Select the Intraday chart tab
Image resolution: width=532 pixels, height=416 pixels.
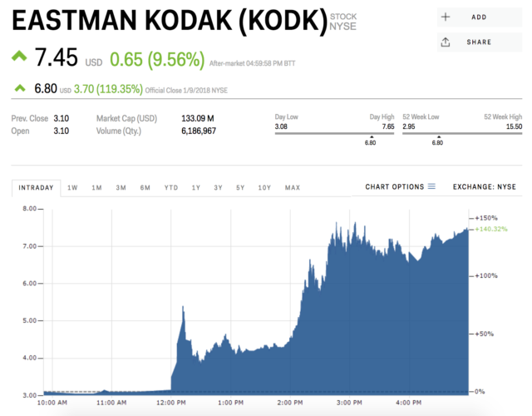point(36,188)
